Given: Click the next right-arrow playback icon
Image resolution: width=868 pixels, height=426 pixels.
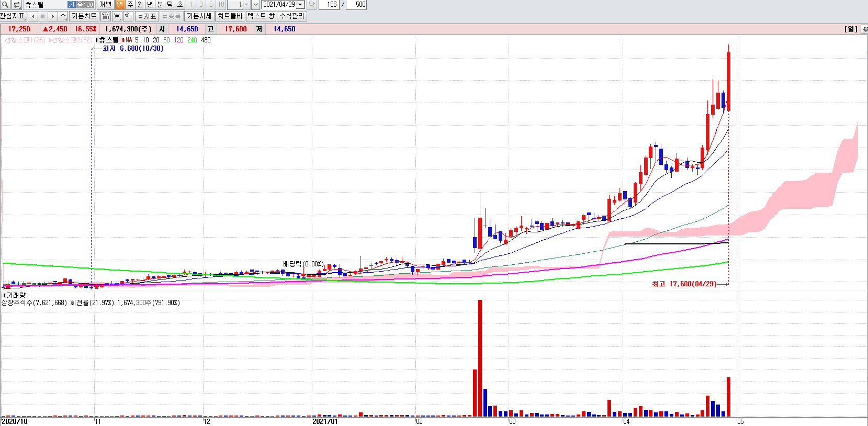Looking at the screenshot, I should pyautogui.click(x=52, y=16).
